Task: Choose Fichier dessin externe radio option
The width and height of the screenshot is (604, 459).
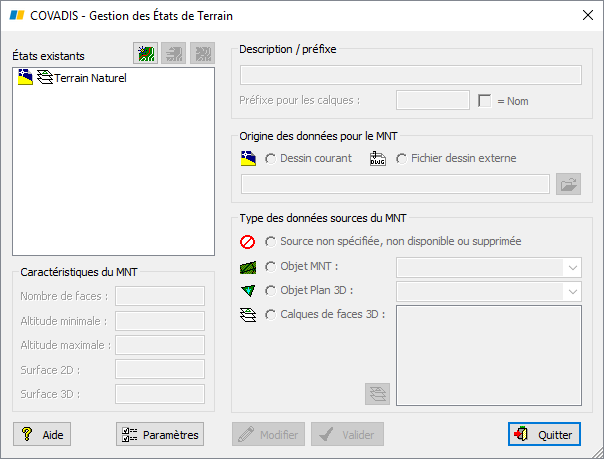Action: pos(402,159)
